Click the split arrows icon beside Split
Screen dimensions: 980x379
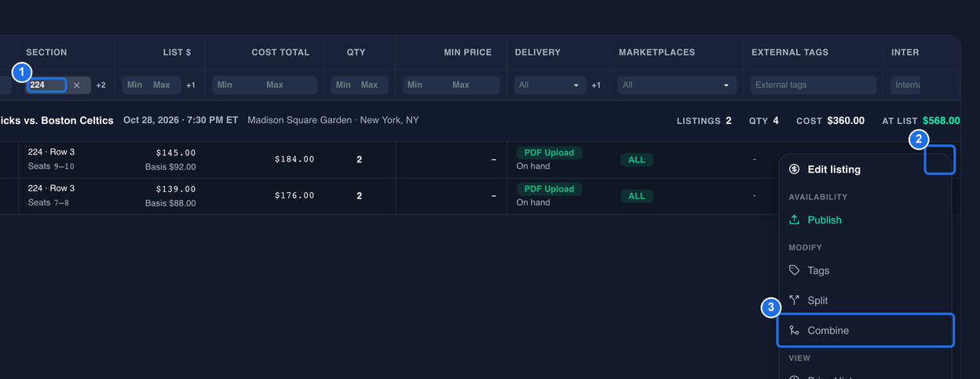click(x=794, y=301)
